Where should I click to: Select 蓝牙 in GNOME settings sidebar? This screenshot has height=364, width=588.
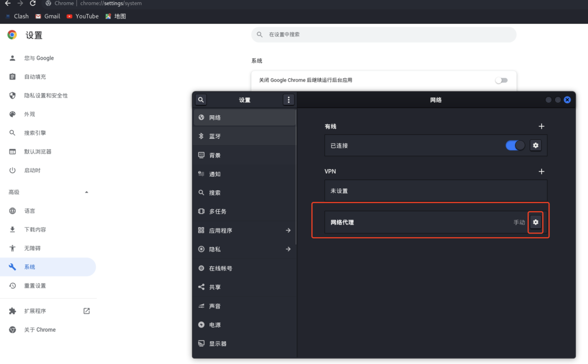pyautogui.click(x=244, y=137)
